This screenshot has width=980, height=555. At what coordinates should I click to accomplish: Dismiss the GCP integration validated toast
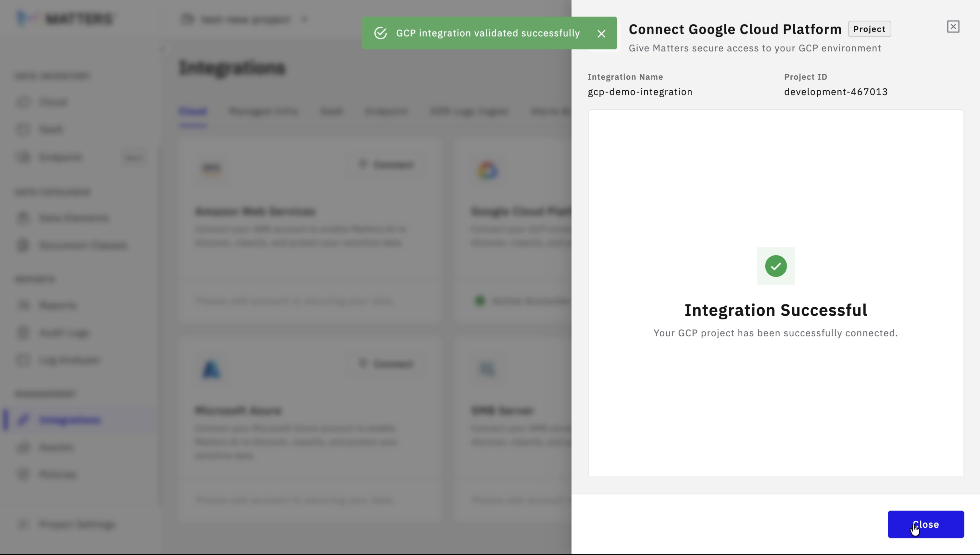tap(601, 33)
